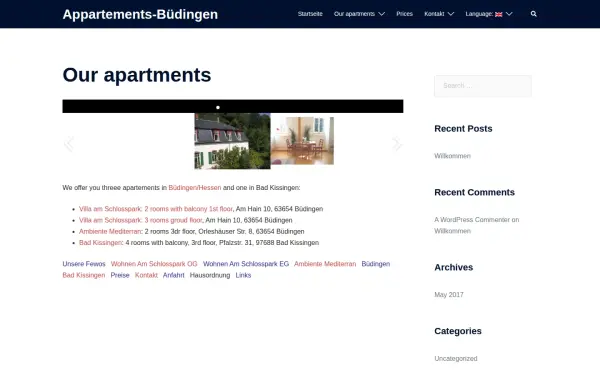Open A WordPress Commenter link
The height and width of the screenshot is (375, 600).
pyautogui.click(x=472, y=220)
